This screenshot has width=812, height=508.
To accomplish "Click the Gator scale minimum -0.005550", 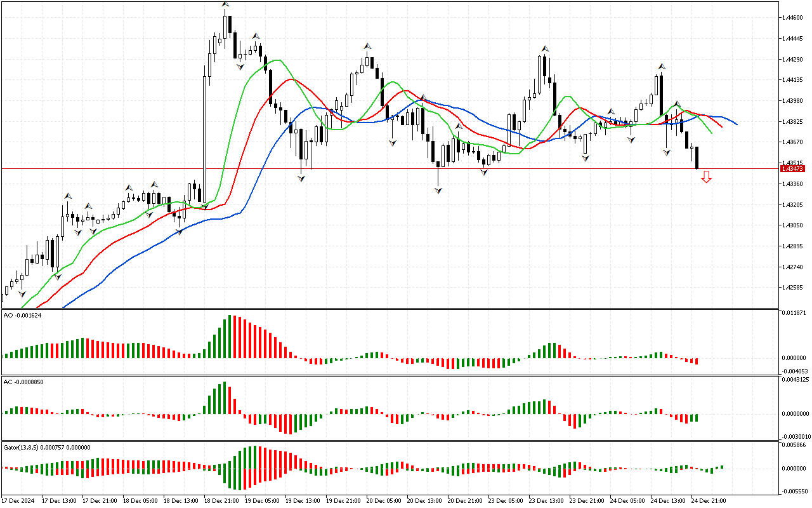I will click(x=794, y=491).
